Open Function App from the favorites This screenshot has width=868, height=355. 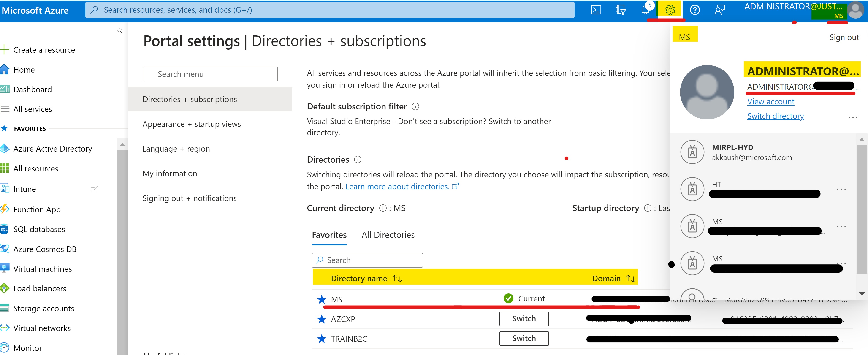coord(37,209)
